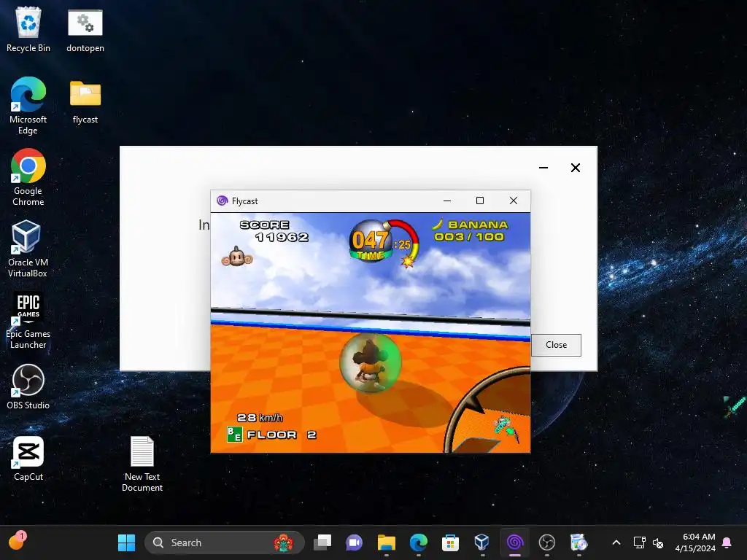The height and width of the screenshot is (560, 747).
Task: Select the Google Chrome desktop shortcut
Action: tap(28, 177)
